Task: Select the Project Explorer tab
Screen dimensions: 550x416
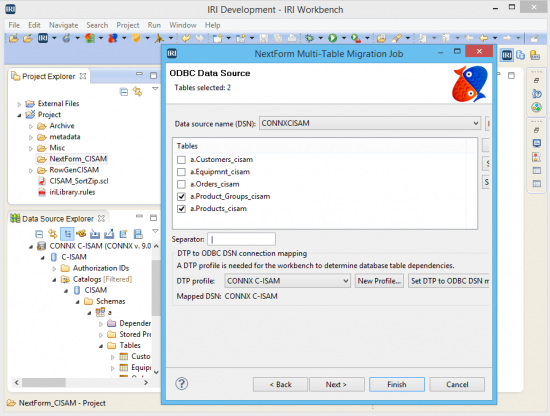Action: pyautogui.click(x=49, y=76)
